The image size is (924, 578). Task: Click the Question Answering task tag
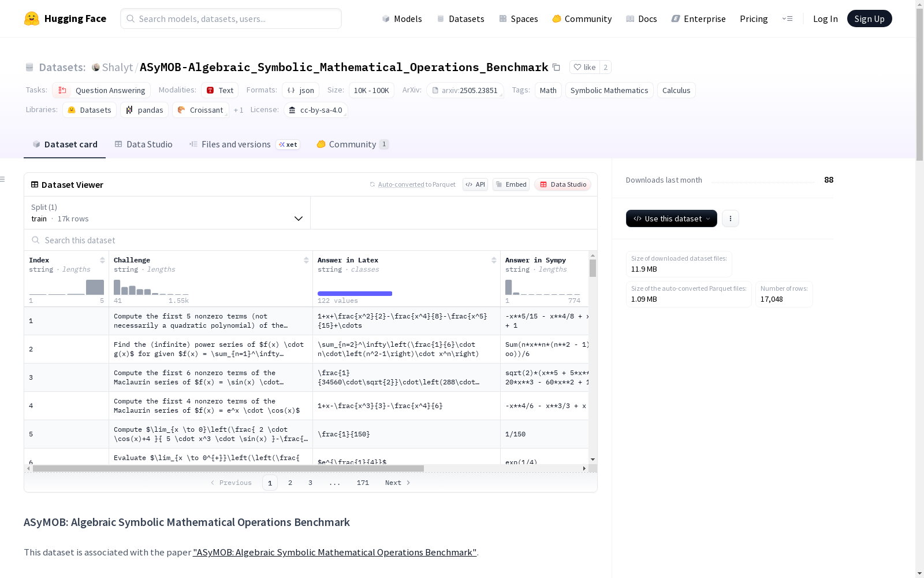point(102,90)
